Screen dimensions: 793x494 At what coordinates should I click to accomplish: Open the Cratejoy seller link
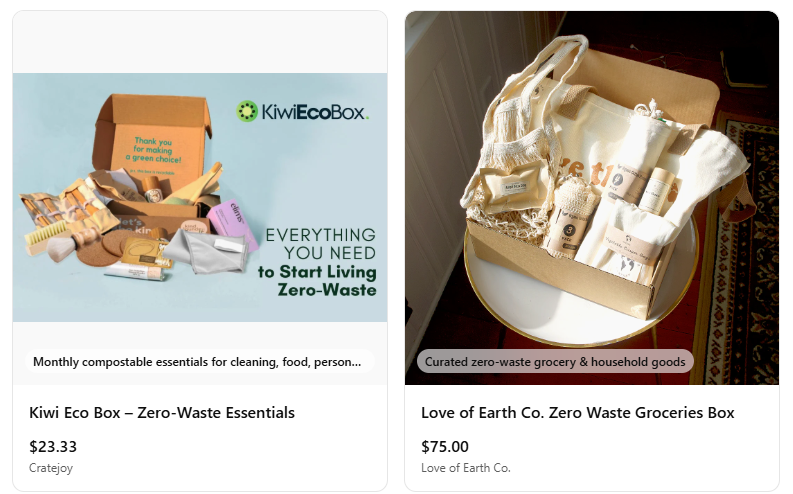[x=51, y=468]
